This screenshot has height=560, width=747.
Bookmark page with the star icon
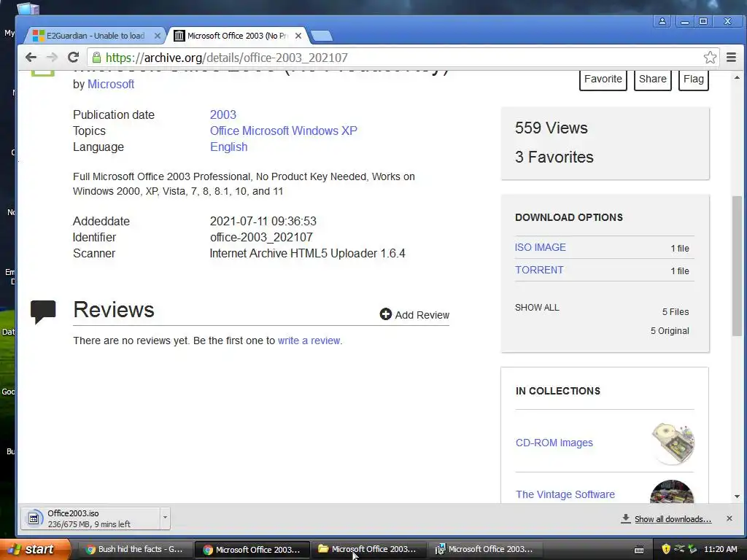(x=710, y=58)
